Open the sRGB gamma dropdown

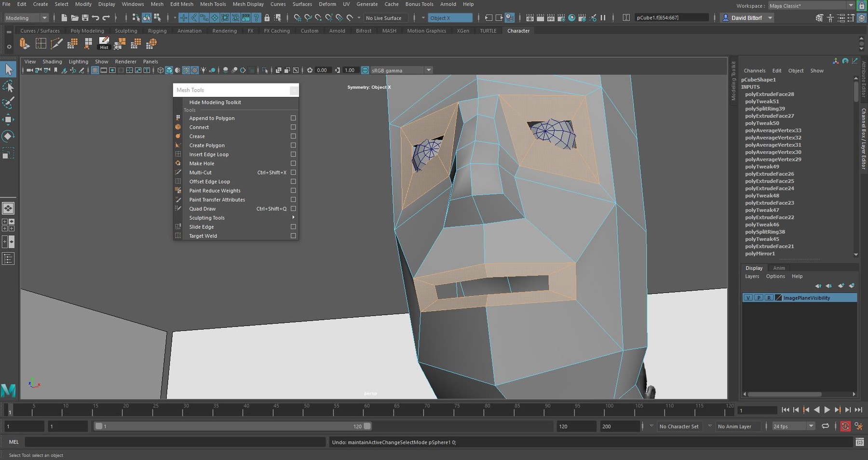point(428,70)
